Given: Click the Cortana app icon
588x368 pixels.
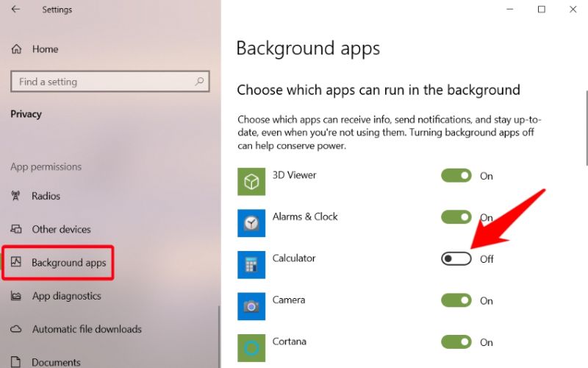Looking at the screenshot, I should [x=251, y=348].
